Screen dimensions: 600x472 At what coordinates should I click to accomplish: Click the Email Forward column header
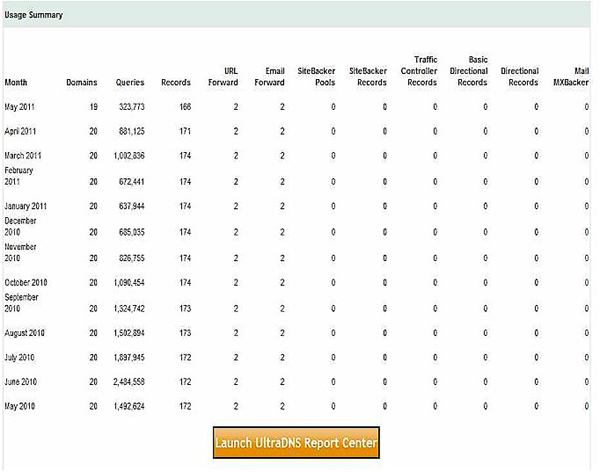pos(269,77)
